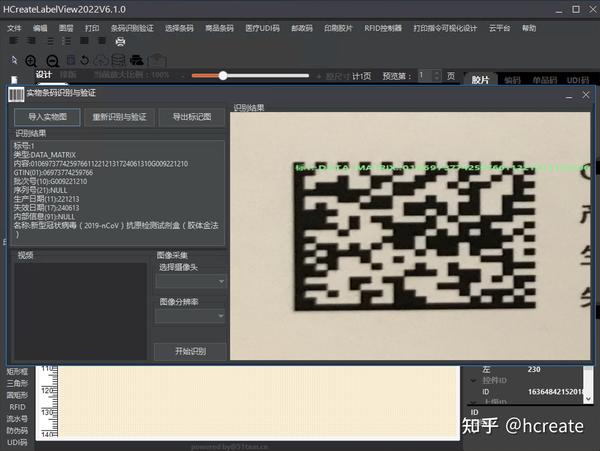600x451 pixels.
Task: Open the 帮助 menu
Action: (529, 28)
